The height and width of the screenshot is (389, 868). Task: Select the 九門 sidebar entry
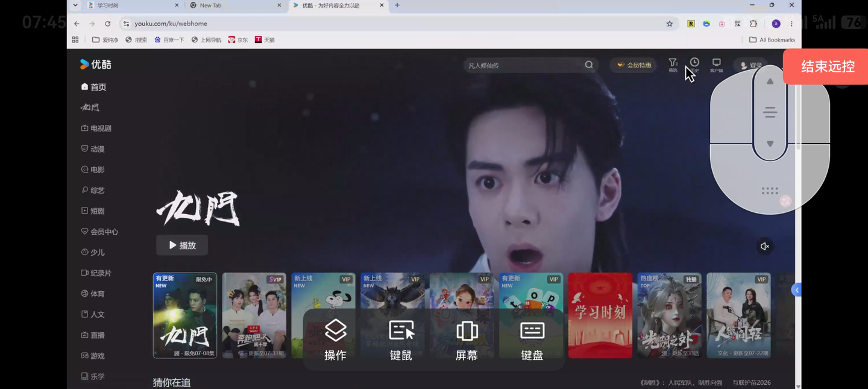click(90, 107)
